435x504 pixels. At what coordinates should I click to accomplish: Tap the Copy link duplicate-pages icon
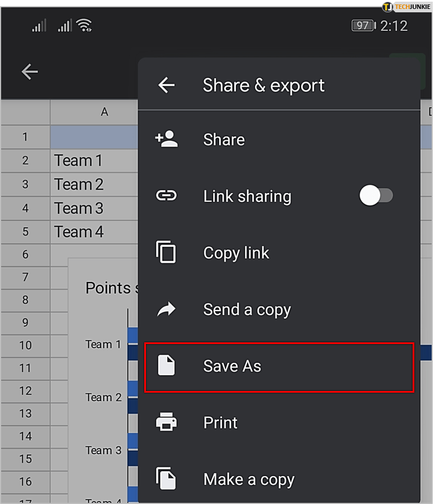coord(166,253)
